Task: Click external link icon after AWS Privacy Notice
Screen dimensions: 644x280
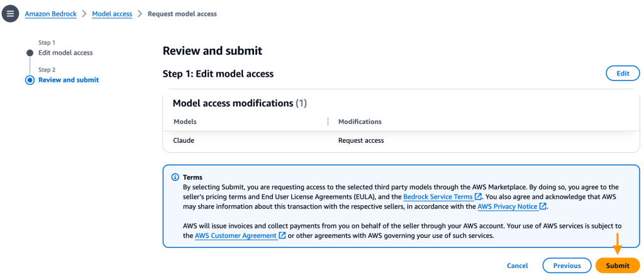Action: click(x=543, y=206)
